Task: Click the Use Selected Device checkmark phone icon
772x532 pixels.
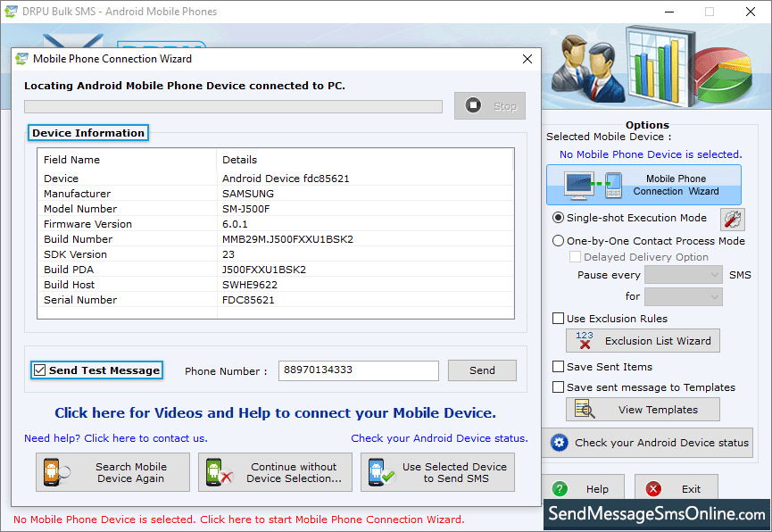Action: [381, 472]
